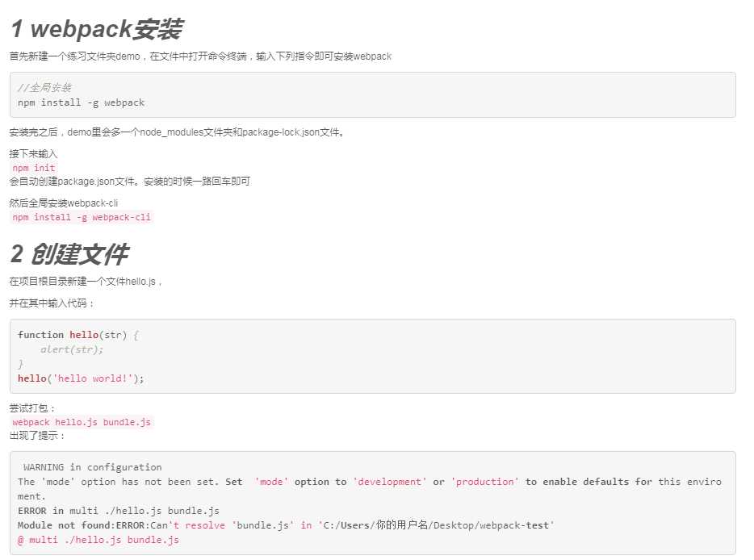The width and height of the screenshot is (754, 560).
Task: Click the code line "hello('hello world!');"
Action: pyautogui.click(x=81, y=378)
